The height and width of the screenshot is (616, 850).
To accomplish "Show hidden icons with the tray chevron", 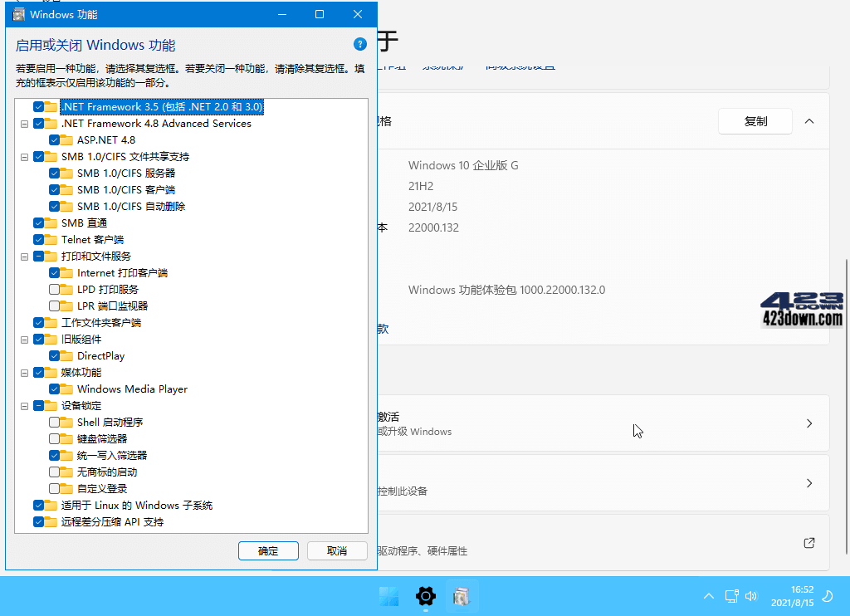I will tap(708, 595).
